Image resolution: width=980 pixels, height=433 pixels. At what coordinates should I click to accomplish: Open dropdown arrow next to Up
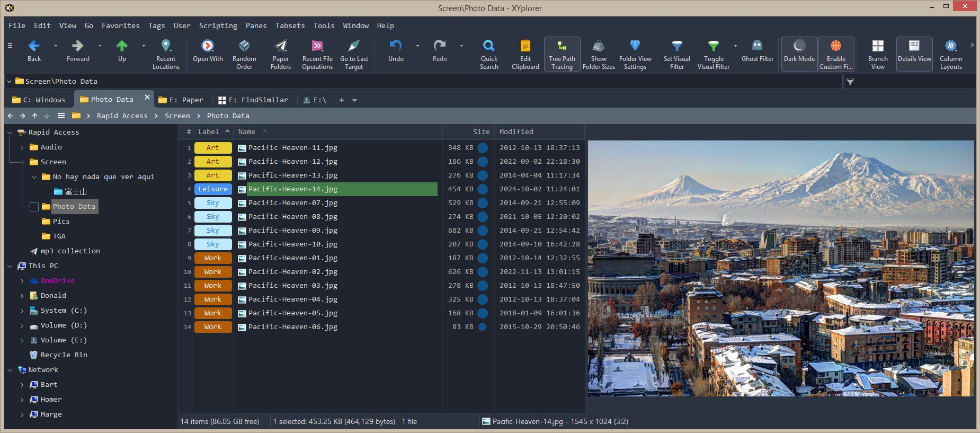coord(144,46)
